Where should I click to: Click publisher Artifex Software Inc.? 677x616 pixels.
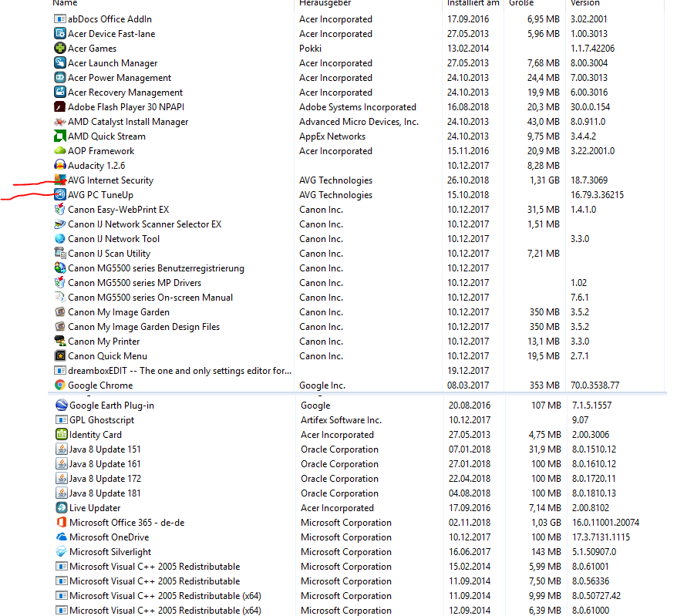341,419
